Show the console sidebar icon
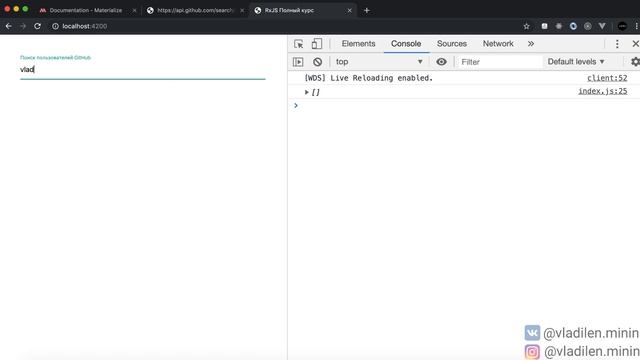The width and height of the screenshot is (640, 360). [x=298, y=62]
